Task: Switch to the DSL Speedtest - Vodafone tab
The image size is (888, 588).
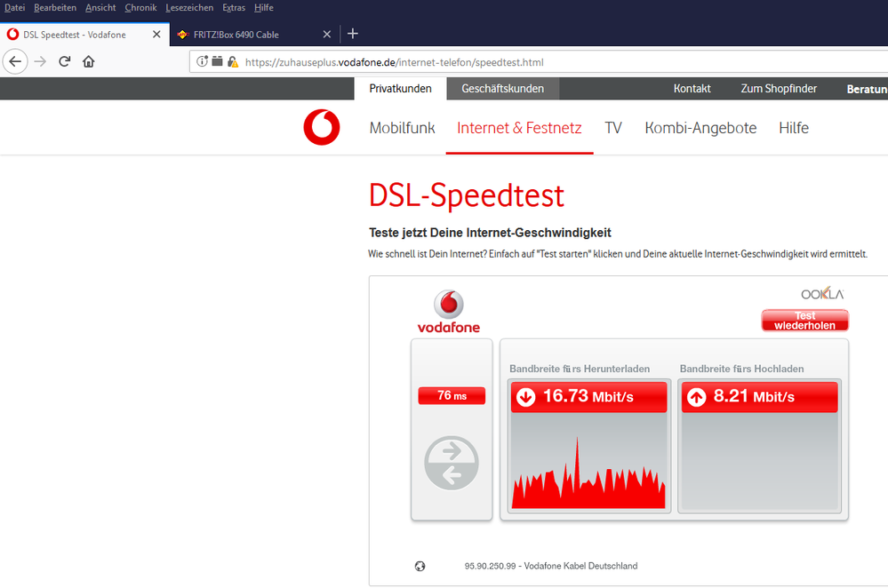Action: click(84, 35)
